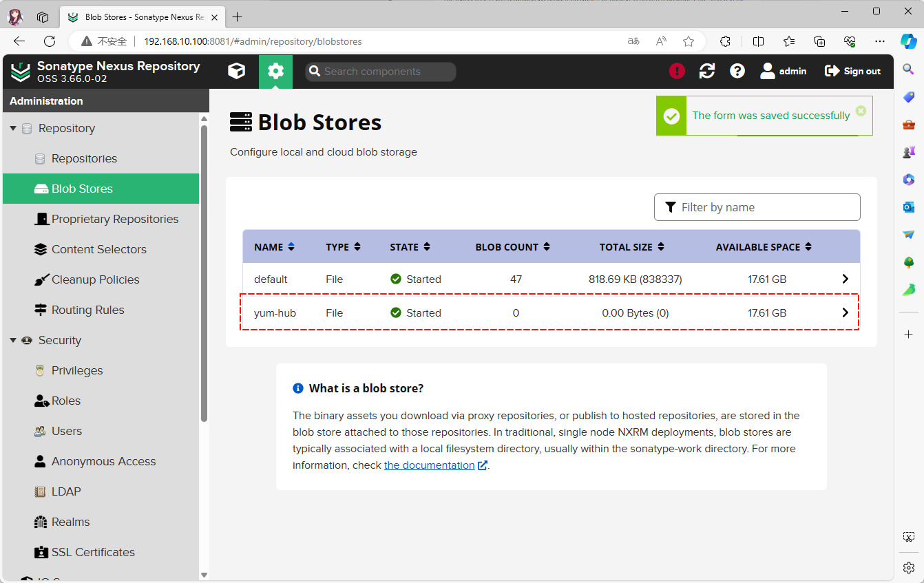924x583 pixels.
Task: Open the Browse cube icon in header
Action: [236, 71]
